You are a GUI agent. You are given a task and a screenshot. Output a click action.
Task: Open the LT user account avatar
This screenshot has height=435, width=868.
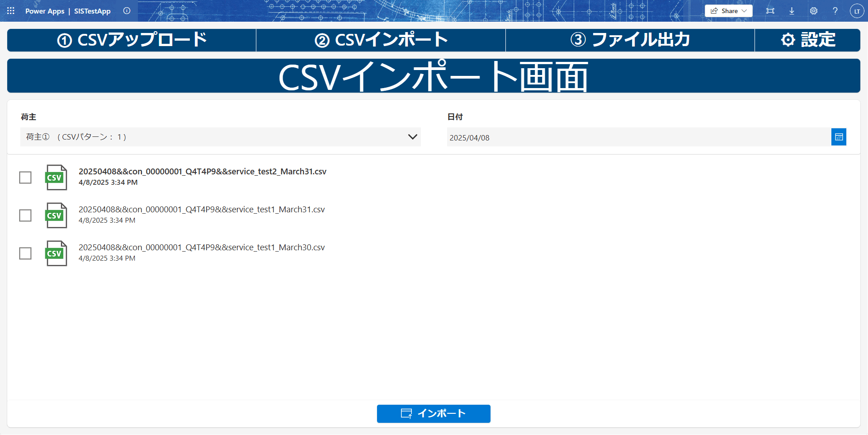857,11
